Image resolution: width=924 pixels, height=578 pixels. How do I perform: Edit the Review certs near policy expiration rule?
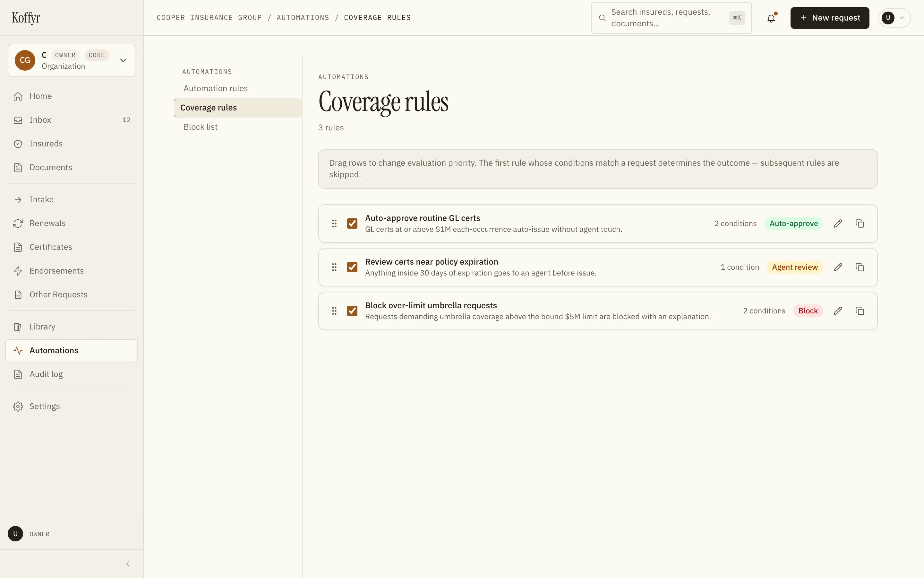click(x=838, y=267)
